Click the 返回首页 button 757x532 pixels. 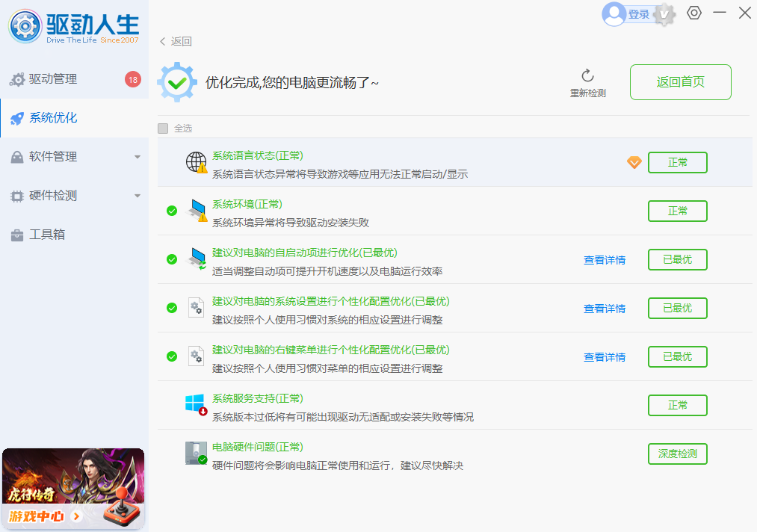tap(679, 82)
